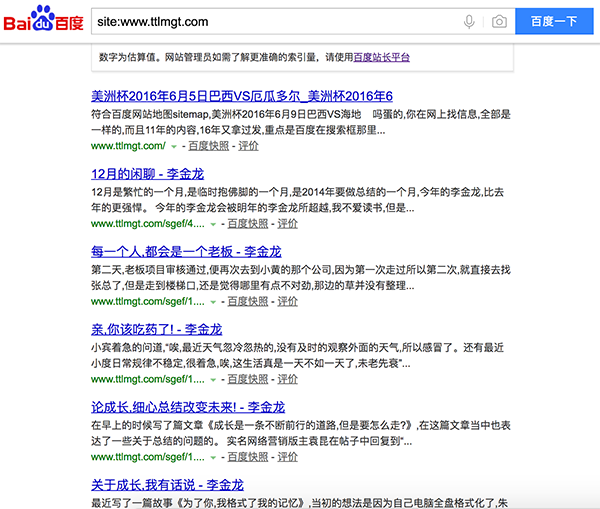Open result 论成长,细心总结改变未来! - 李金龙
600x509 pixels.
188,407
